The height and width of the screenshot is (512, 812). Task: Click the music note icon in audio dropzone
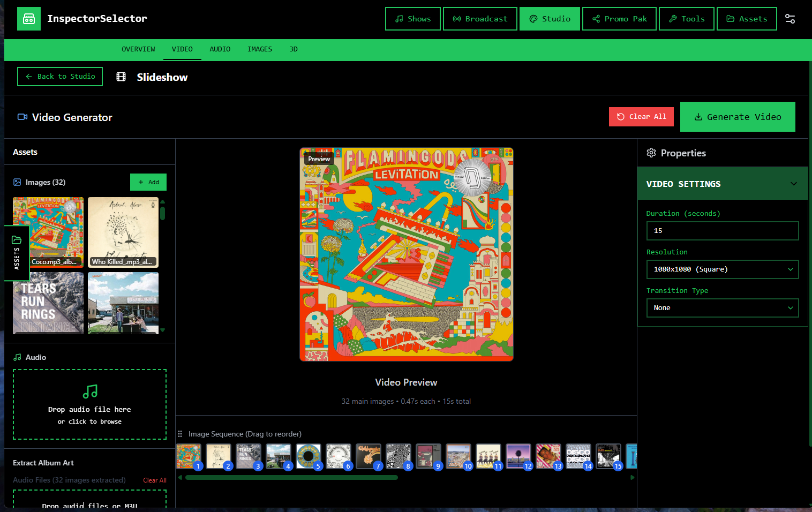pyautogui.click(x=90, y=391)
